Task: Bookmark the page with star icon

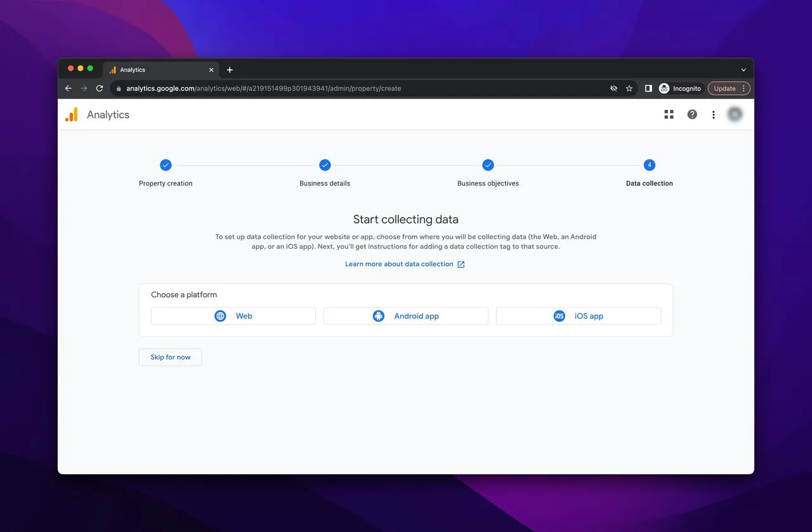Action: tap(629, 88)
